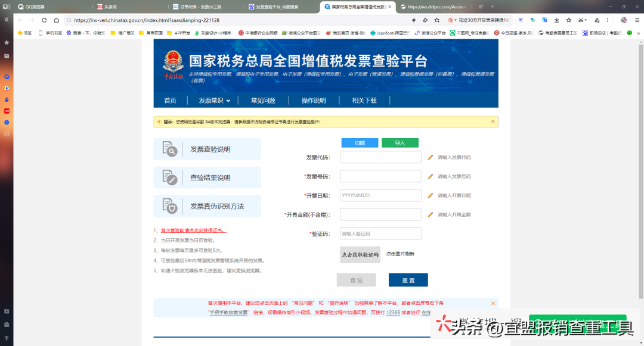Open favorites star in left sidebar
The width and height of the screenshot is (644, 346).
[x=7, y=42]
